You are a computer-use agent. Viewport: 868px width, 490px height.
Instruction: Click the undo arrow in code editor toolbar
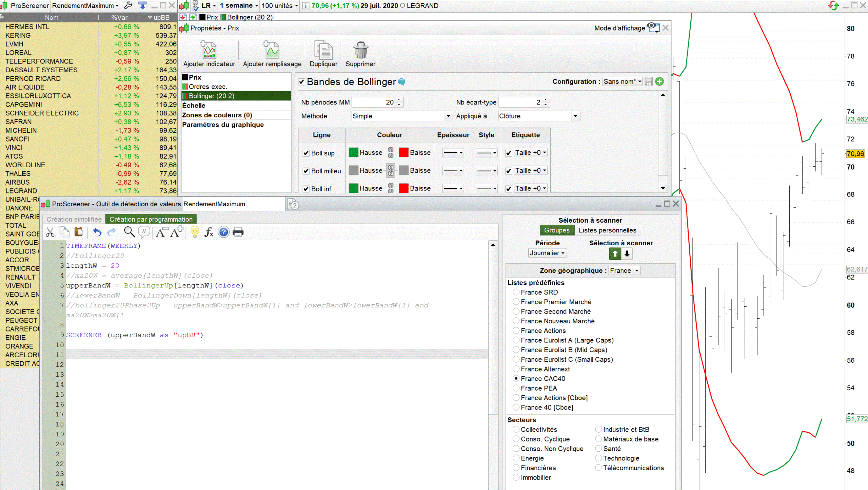(x=97, y=232)
